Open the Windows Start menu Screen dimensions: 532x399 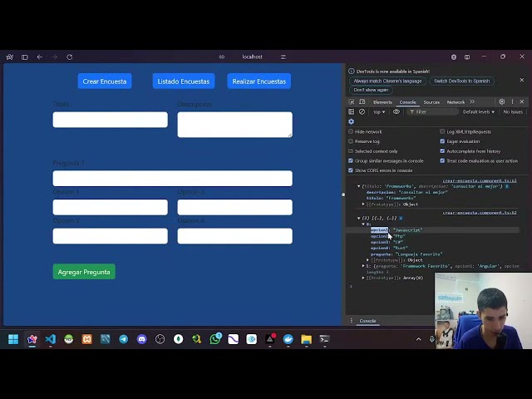[13, 339]
